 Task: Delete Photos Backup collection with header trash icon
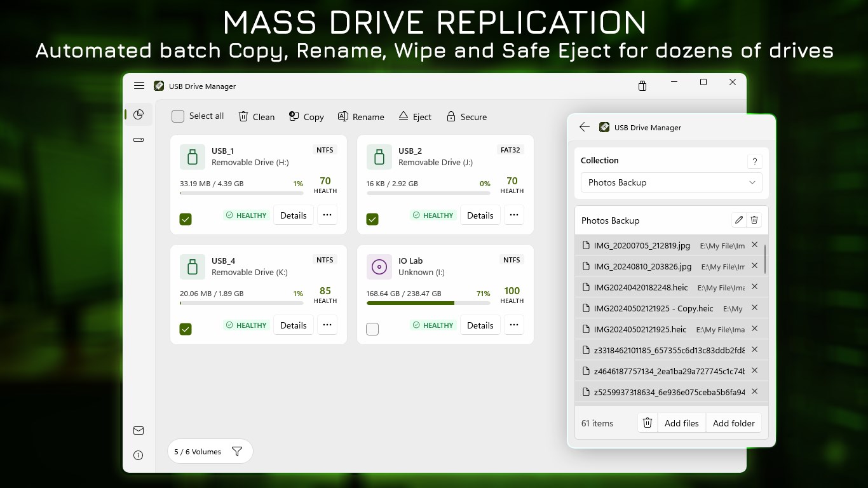pyautogui.click(x=754, y=220)
